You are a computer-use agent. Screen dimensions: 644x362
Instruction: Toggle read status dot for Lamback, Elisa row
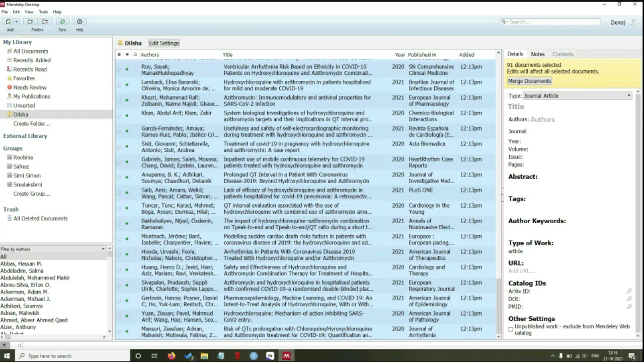[127, 85]
